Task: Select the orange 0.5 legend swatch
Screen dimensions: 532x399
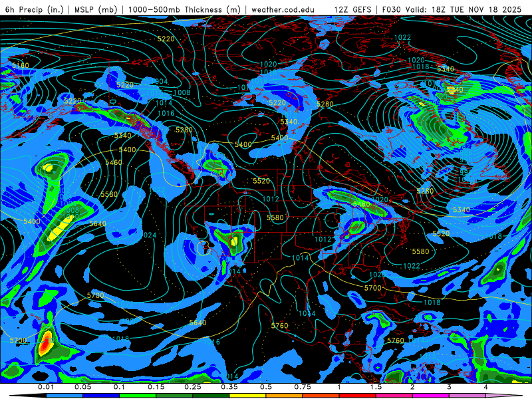Action: coord(285,396)
